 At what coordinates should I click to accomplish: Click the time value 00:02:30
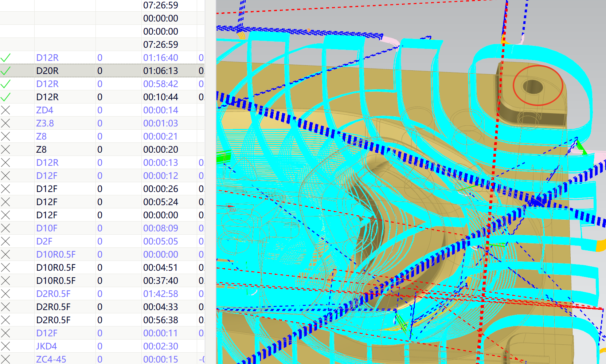[161, 346]
